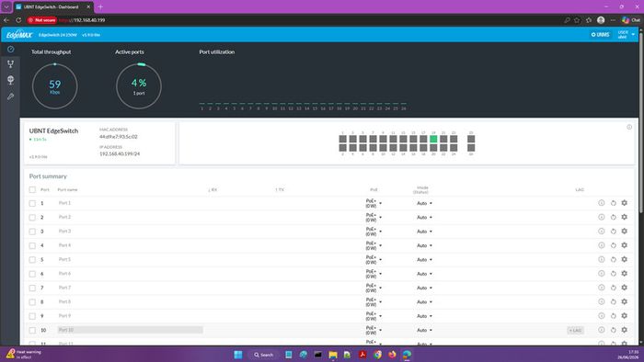Click the restart icon for port 3

614,232
